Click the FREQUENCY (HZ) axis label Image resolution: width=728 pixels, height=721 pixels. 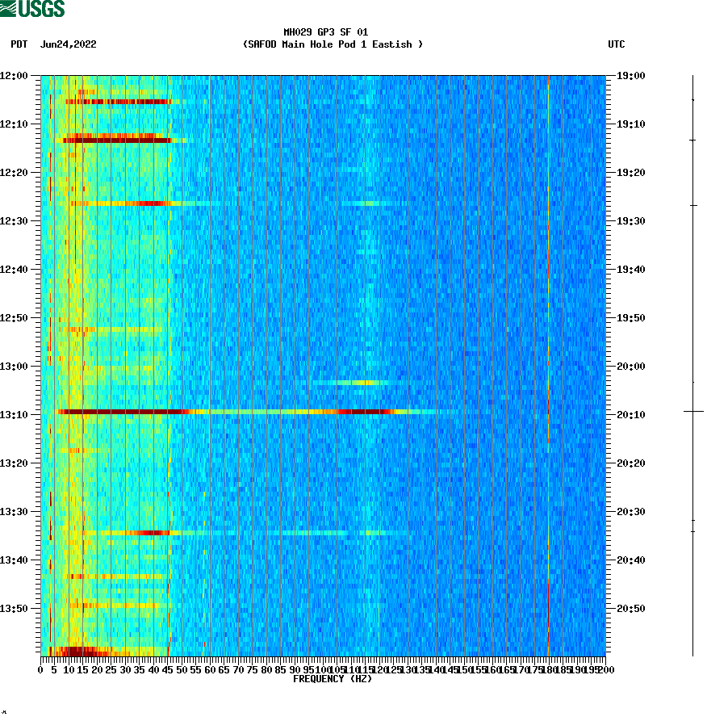point(333,679)
